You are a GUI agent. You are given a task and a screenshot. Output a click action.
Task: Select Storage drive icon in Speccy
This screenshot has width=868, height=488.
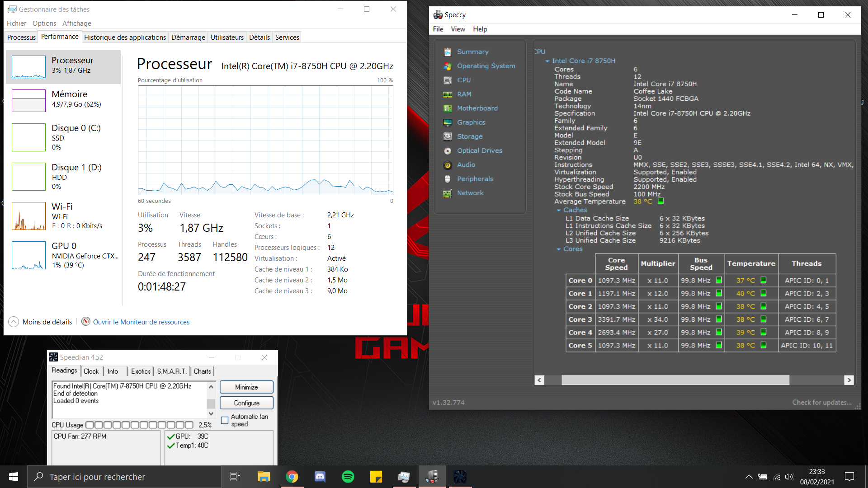[x=448, y=136]
